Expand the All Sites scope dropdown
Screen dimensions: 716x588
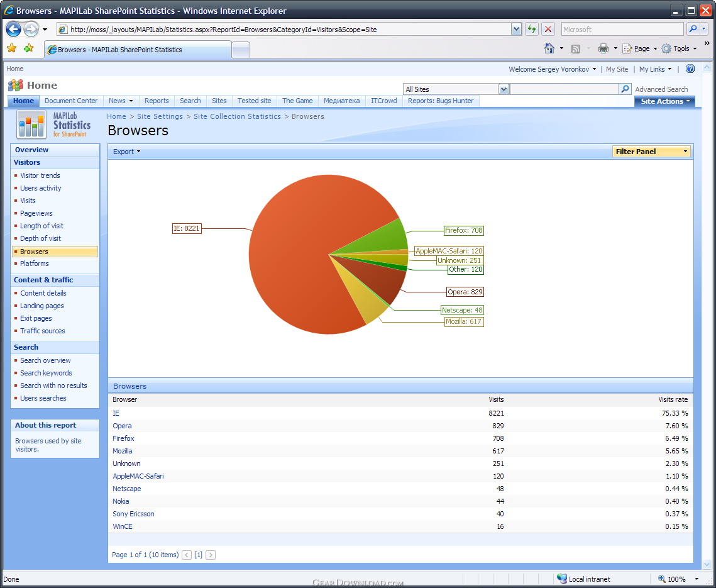tap(503, 89)
